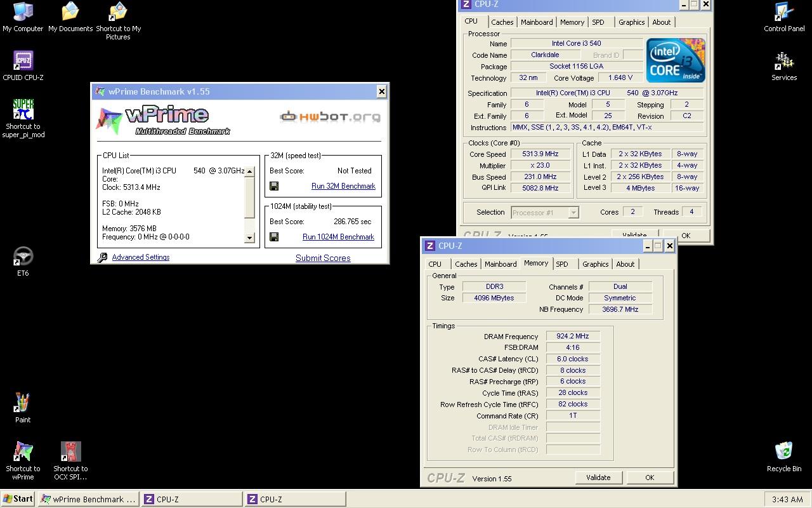Viewport: 812px width, 508px height.
Task: Click the save icon for 1024M score
Action: 274,237
